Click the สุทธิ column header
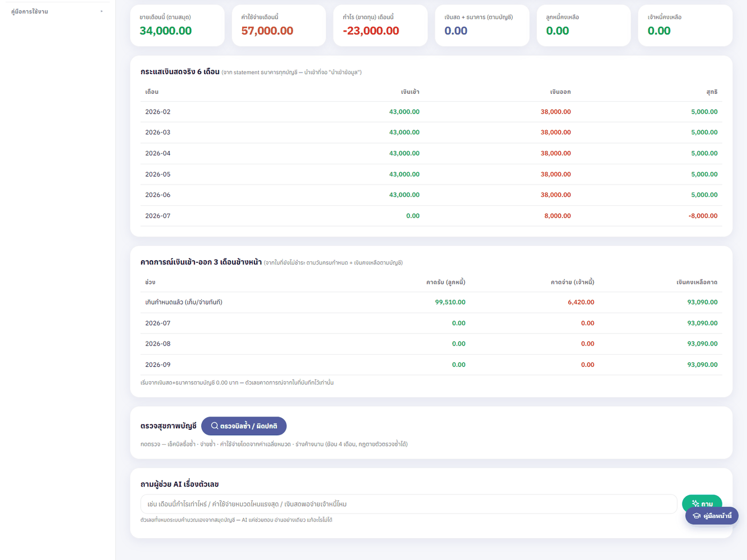 click(712, 92)
